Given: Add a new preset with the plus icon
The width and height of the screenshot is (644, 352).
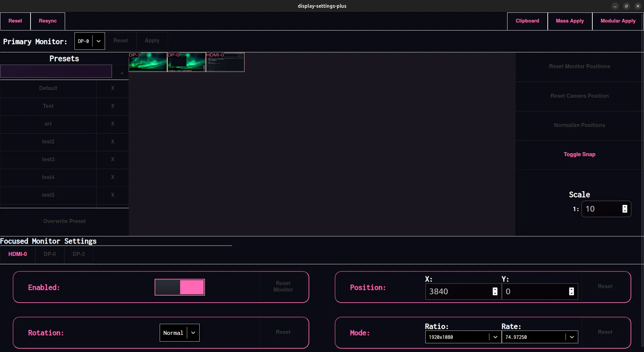Looking at the screenshot, I should click(x=121, y=73).
